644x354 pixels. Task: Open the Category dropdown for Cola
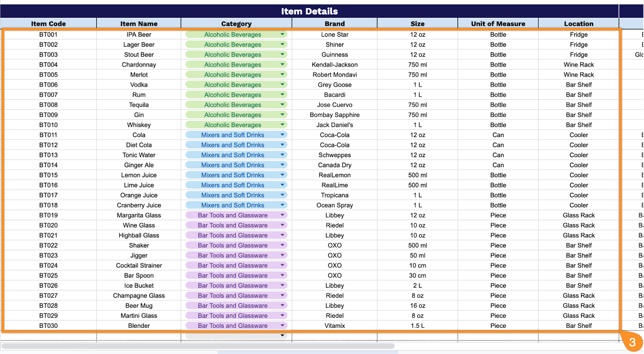click(x=283, y=135)
